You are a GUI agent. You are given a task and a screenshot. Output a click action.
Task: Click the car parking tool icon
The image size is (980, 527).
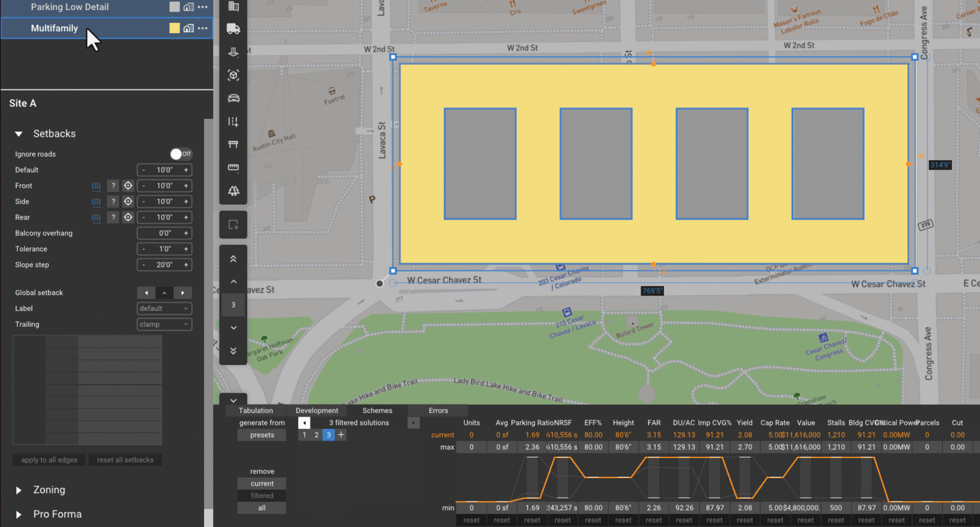click(233, 98)
